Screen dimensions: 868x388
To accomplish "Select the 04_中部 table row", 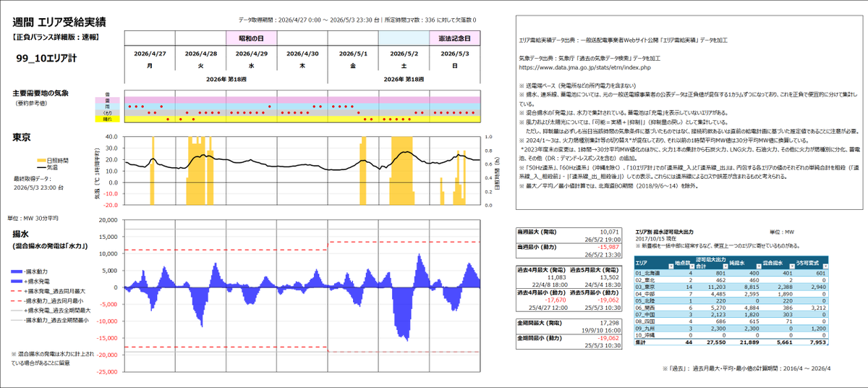I will click(731, 294).
